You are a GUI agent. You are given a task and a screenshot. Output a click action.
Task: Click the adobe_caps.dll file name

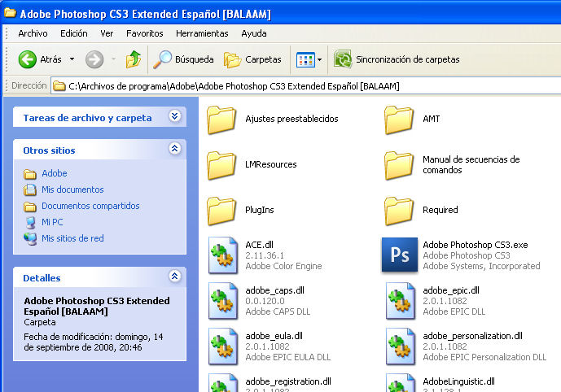tap(274, 290)
